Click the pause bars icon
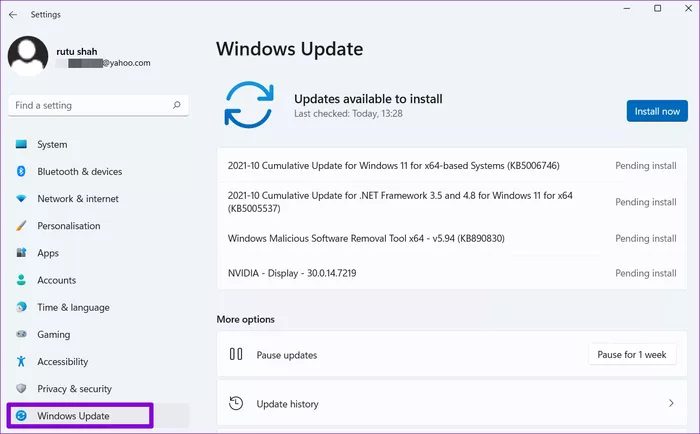This screenshot has width=700, height=434. click(236, 355)
